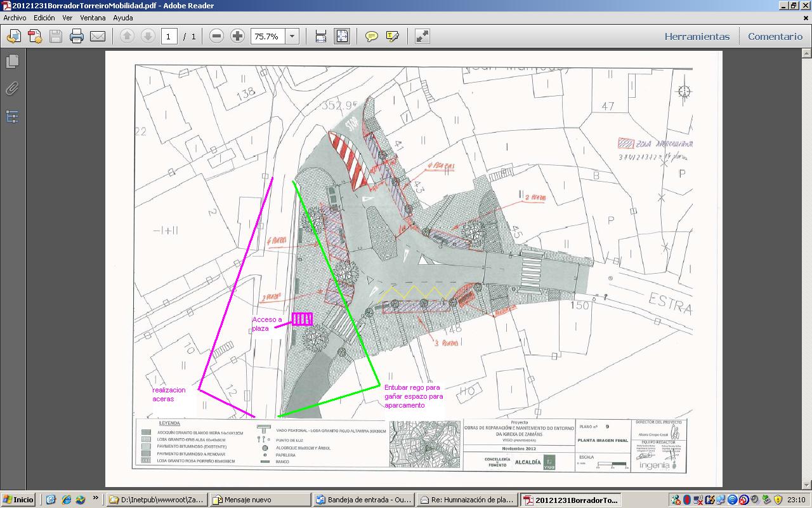Image resolution: width=812 pixels, height=508 pixels.
Task: Zoom out with the minus button
Action: pyautogui.click(x=217, y=36)
